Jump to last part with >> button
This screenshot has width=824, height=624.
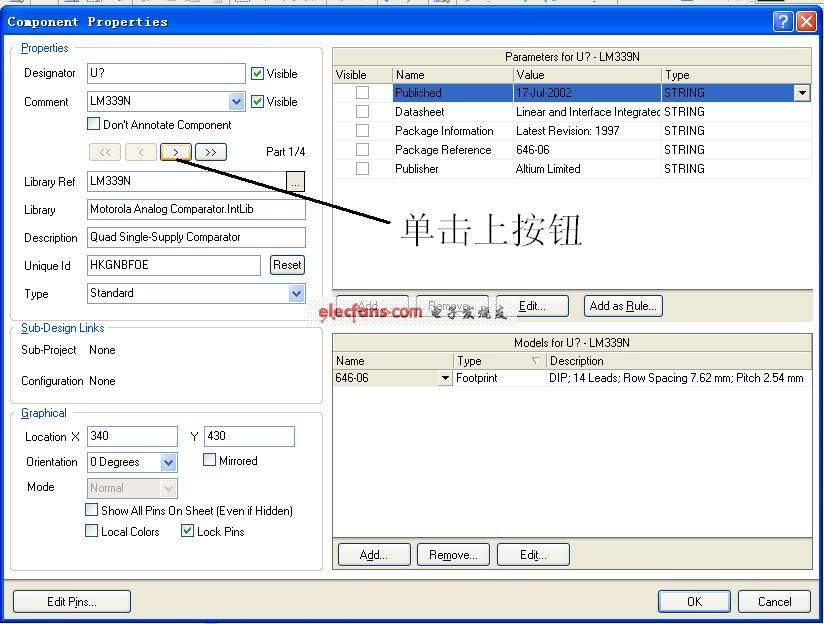click(x=211, y=152)
